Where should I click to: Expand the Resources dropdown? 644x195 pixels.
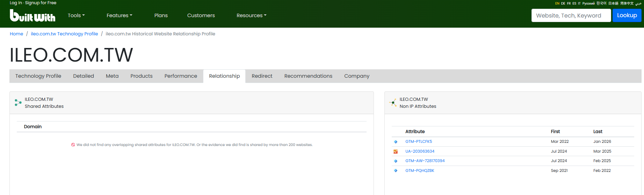coord(251,15)
